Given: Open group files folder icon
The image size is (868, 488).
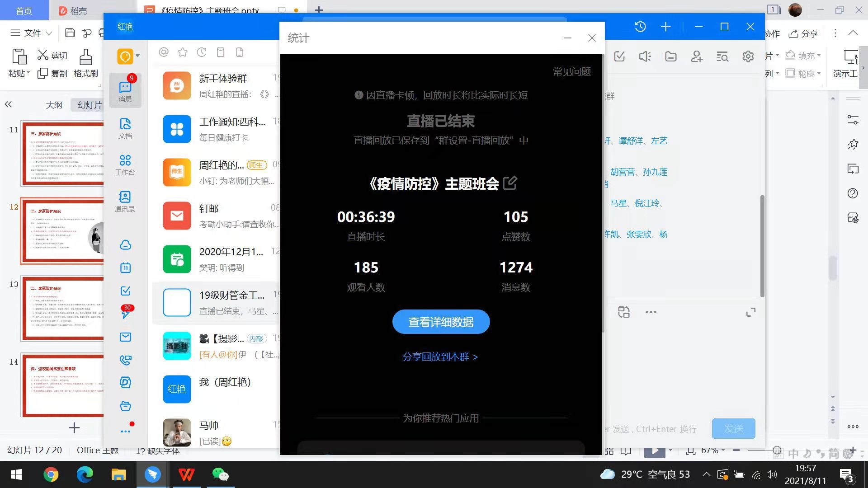Looking at the screenshot, I should point(671,56).
